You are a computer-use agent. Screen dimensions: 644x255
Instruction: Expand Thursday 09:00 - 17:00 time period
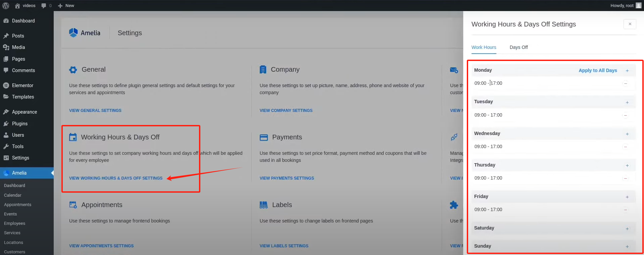point(488,178)
